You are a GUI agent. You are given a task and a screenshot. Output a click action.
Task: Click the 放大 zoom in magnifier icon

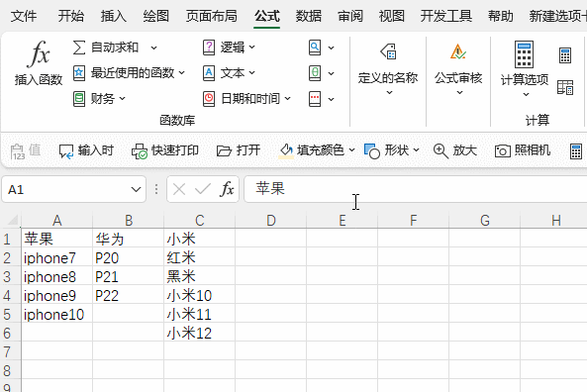[440, 151]
